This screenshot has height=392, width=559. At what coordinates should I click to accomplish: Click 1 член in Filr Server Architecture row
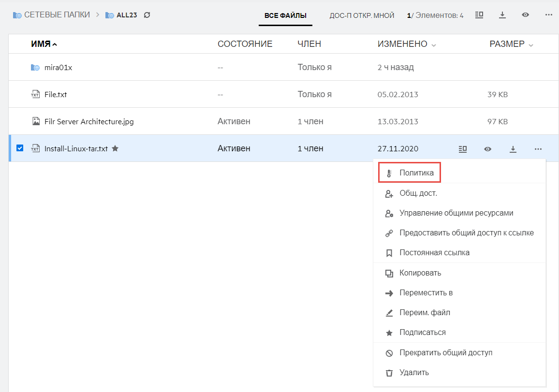pos(310,121)
